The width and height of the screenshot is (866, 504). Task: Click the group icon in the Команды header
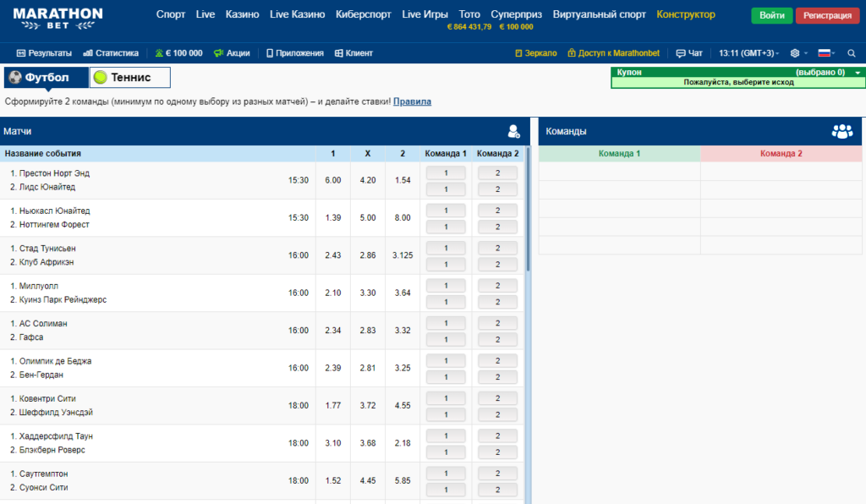842,131
